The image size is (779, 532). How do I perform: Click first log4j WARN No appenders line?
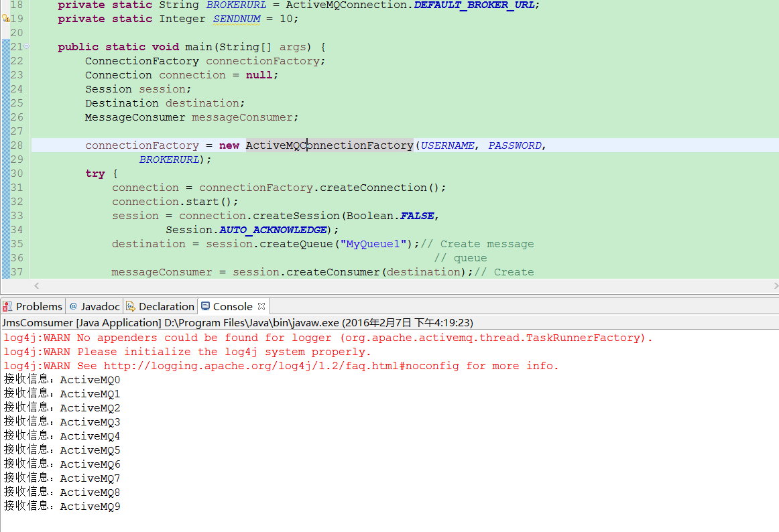tap(327, 338)
